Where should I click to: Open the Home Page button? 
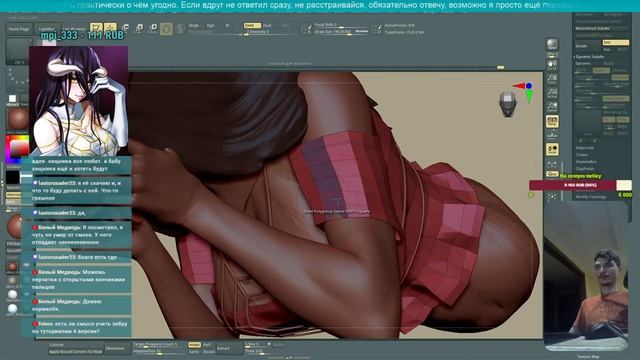[x=19, y=29]
